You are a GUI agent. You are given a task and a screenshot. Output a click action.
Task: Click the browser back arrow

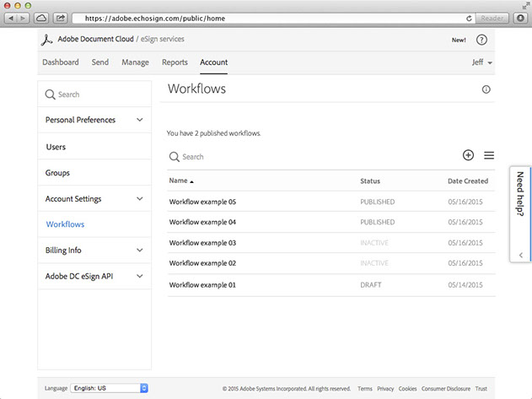pos(11,18)
